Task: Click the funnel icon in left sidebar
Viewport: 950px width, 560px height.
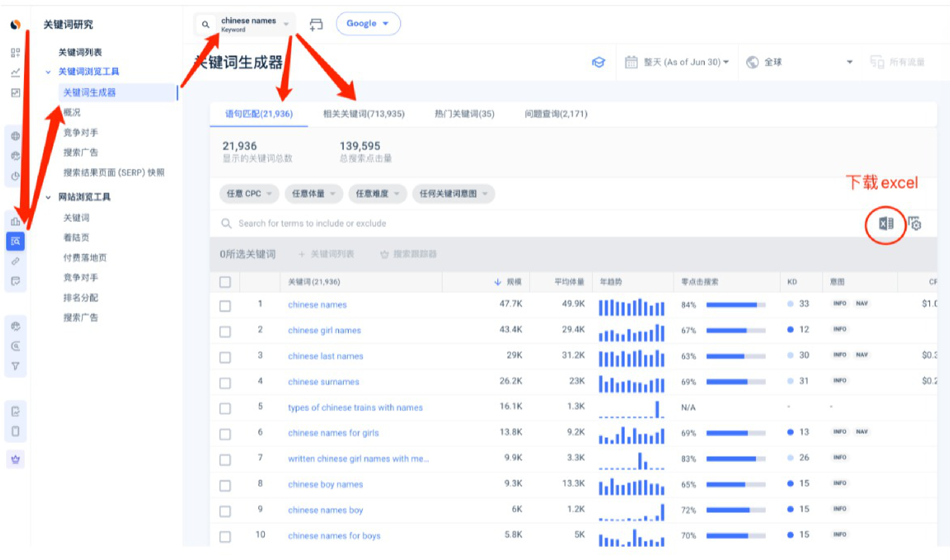Action: click(x=16, y=366)
